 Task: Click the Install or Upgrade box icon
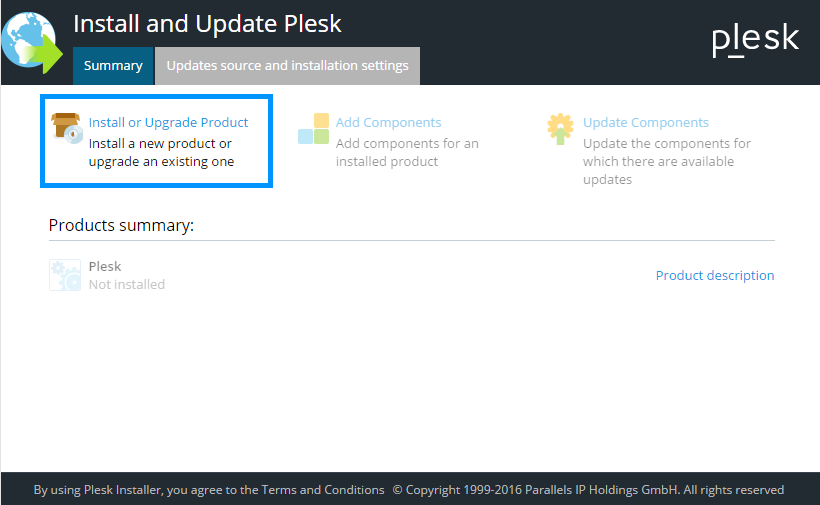(x=66, y=128)
